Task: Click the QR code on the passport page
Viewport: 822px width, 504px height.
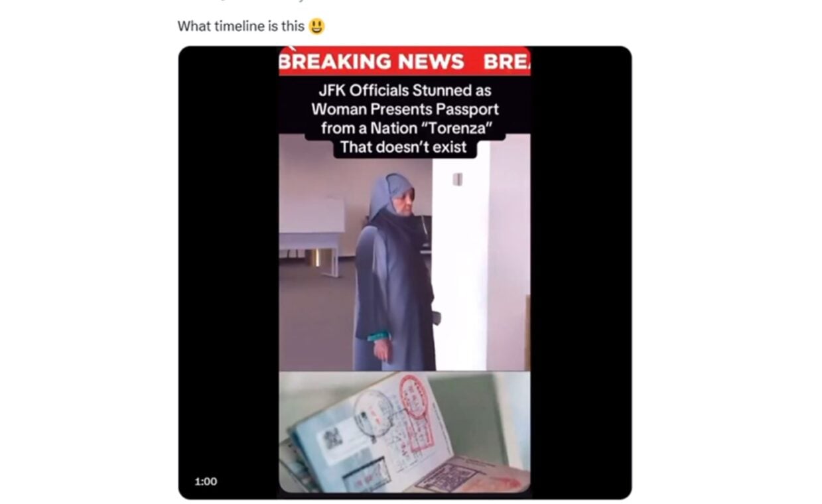Action: [x=333, y=438]
